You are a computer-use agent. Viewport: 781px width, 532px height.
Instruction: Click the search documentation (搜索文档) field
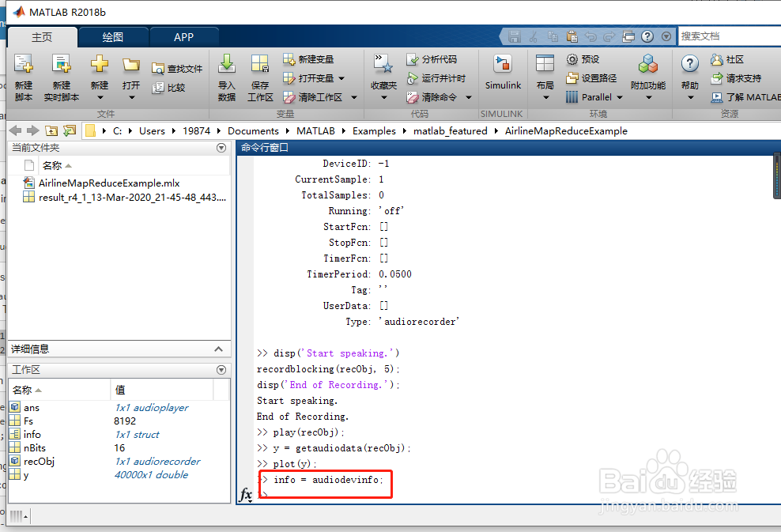pyautogui.click(x=730, y=36)
